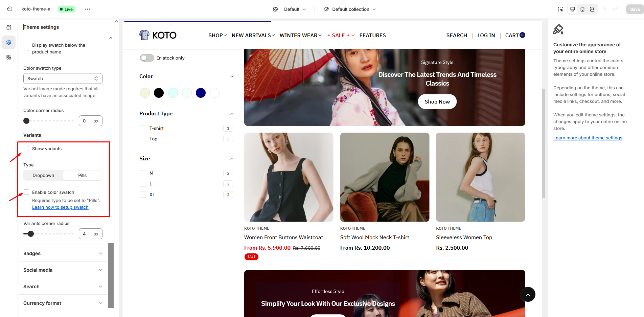Viewport: 644px width, 317px height.
Task: Click the redo arrow icon
Action: pos(615,9)
